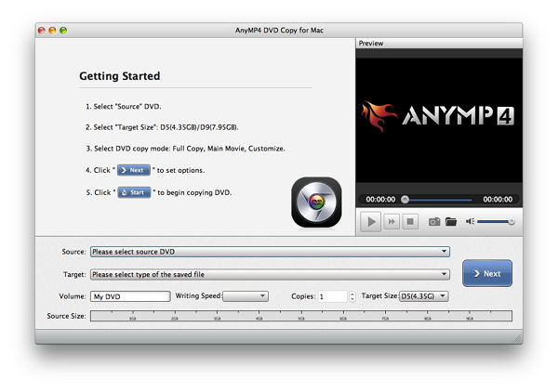The image size is (558, 392).
Task: Click the Copies stepper arrows
Action: tap(352, 296)
